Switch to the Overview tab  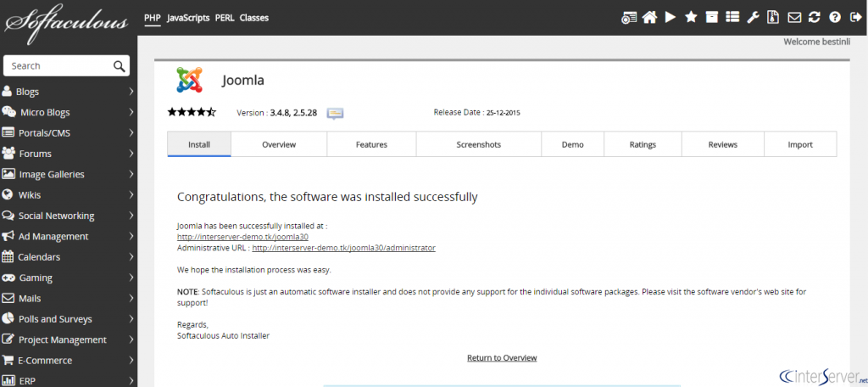point(279,144)
